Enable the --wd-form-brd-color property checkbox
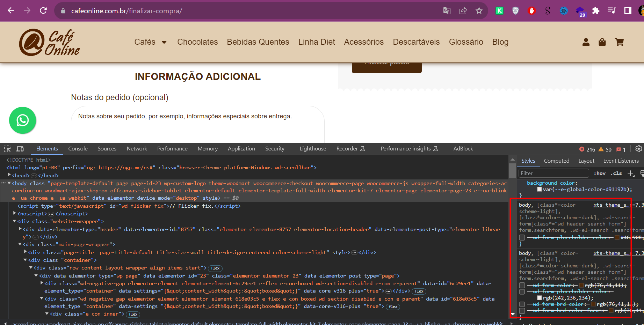 (522, 304)
